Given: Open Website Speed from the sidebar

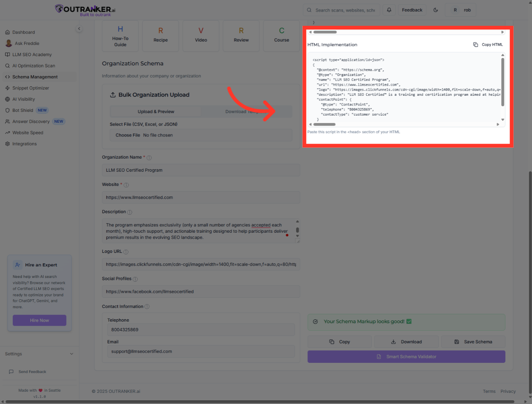Looking at the screenshot, I should (28, 132).
